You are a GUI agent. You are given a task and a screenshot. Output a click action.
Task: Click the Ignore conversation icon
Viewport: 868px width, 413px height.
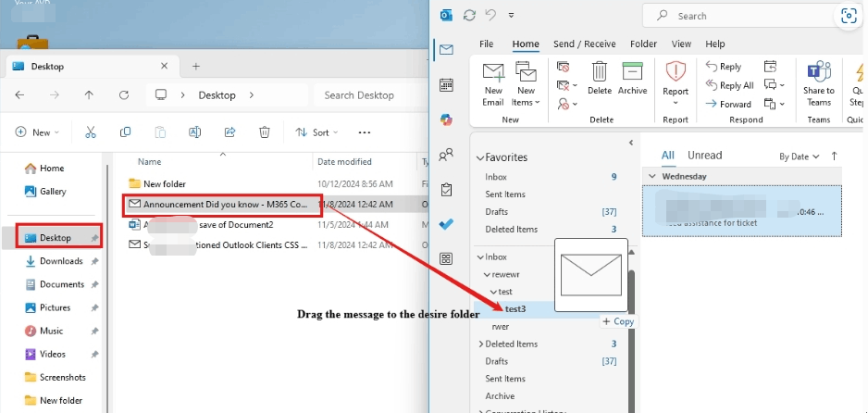(x=563, y=67)
